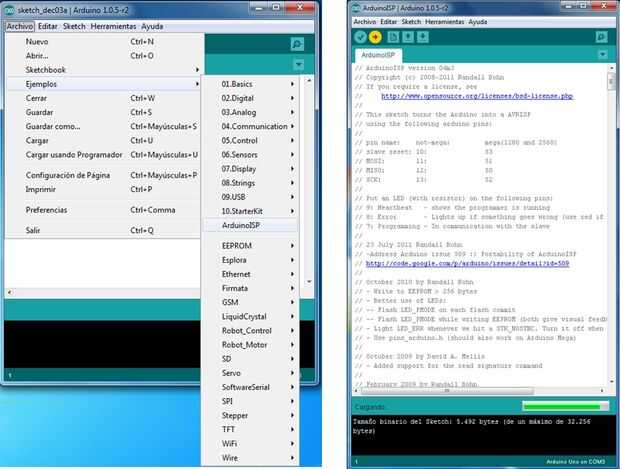Expand Wire library examples

click(x=250, y=458)
